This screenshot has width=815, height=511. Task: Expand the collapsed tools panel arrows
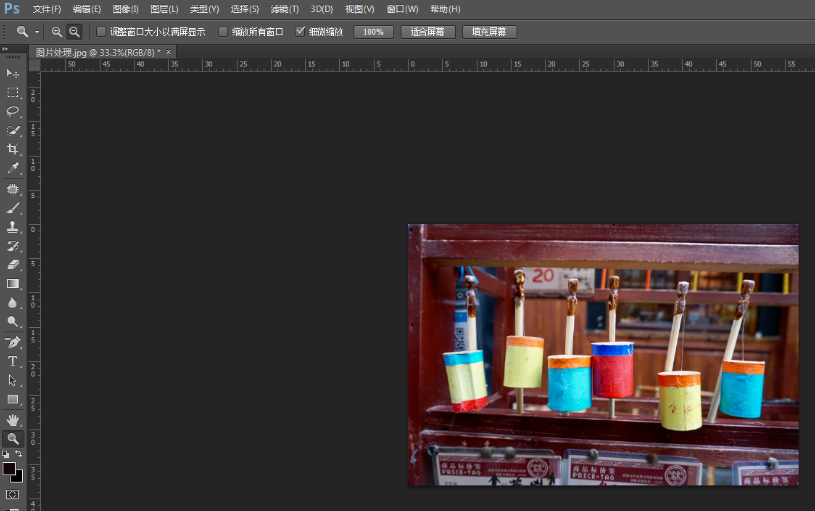(5, 49)
